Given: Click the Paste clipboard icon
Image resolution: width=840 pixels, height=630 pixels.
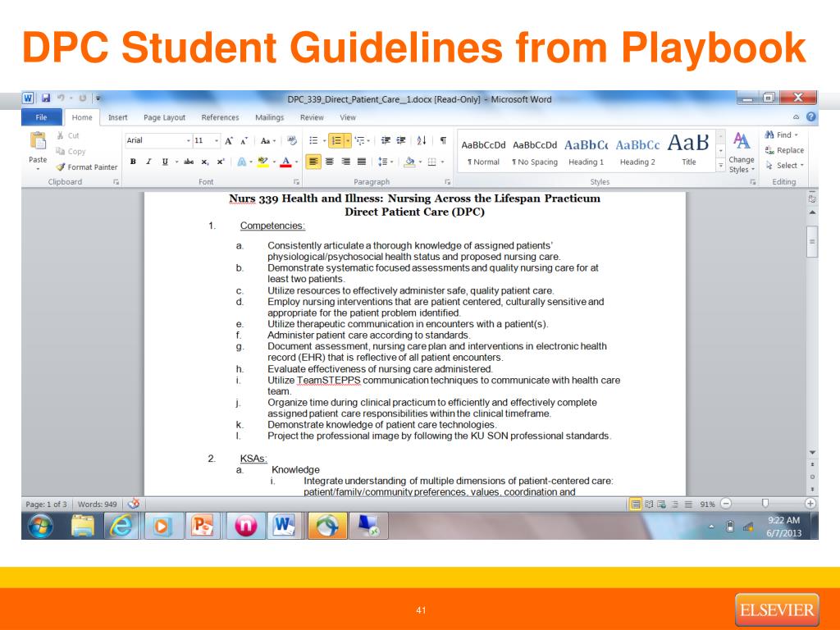Looking at the screenshot, I should click(x=38, y=141).
